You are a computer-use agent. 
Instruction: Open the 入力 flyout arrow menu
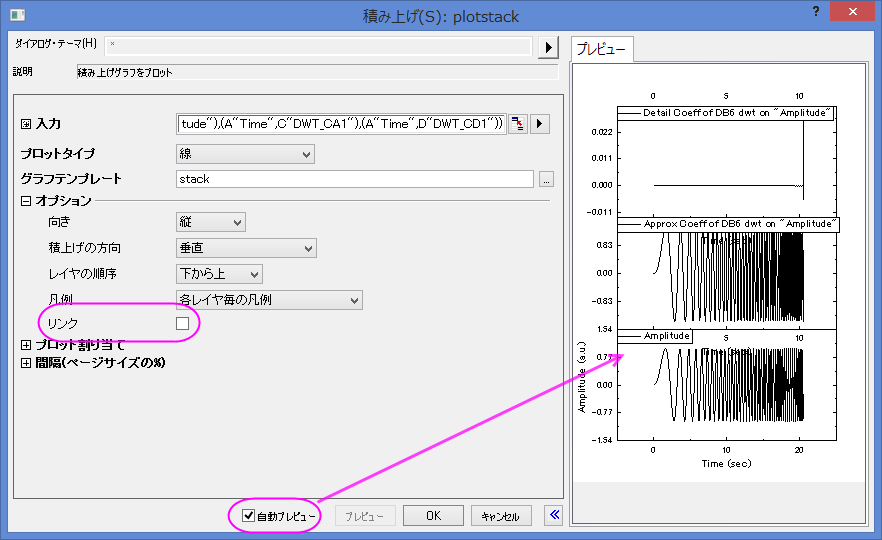pyautogui.click(x=539, y=124)
